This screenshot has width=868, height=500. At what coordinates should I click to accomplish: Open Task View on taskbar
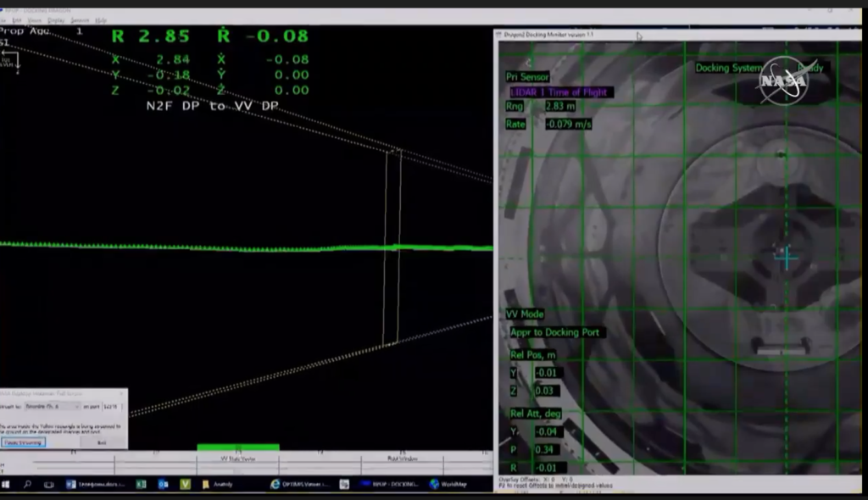coord(48,485)
